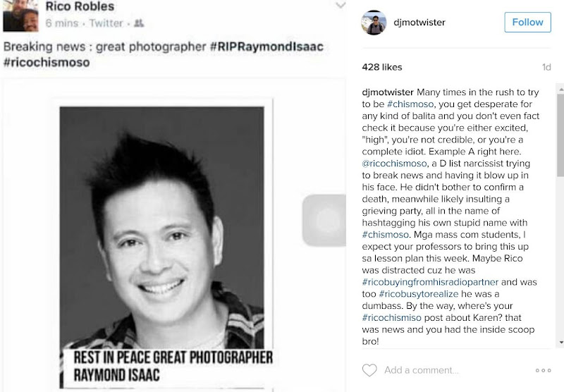
Task: Open the three-dot more options menu
Action: coord(543,370)
